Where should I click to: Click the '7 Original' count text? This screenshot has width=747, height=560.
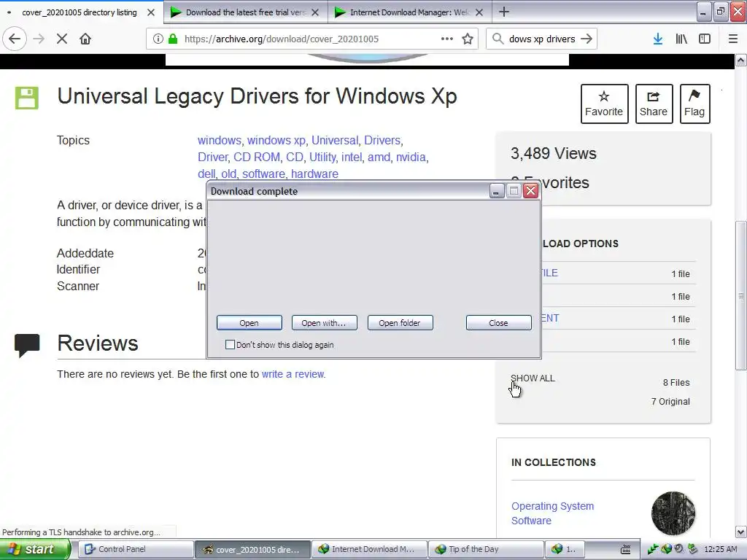tap(670, 402)
